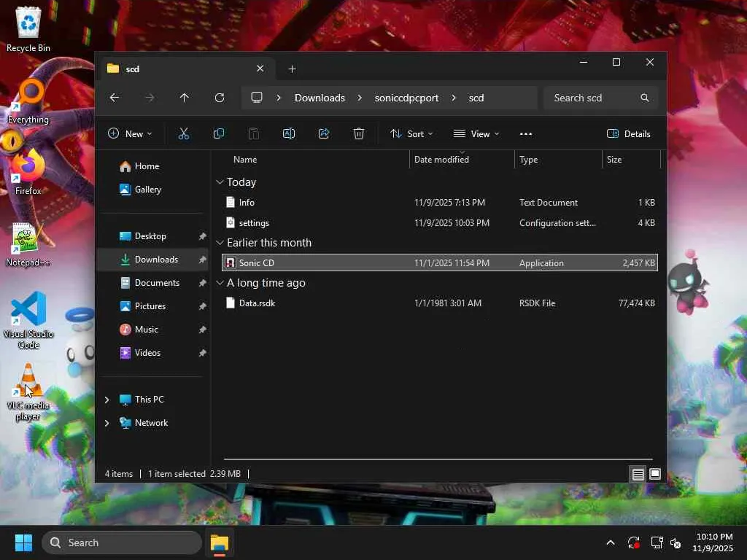Refresh the scd folder view

220,98
